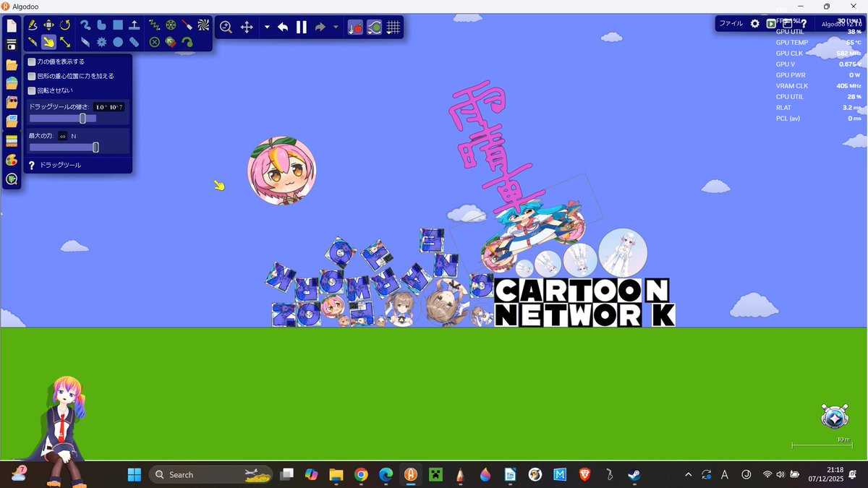Viewport: 868px width, 488px height.
Task: Check 力の値を表示する checkbox
Action: (x=32, y=61)
